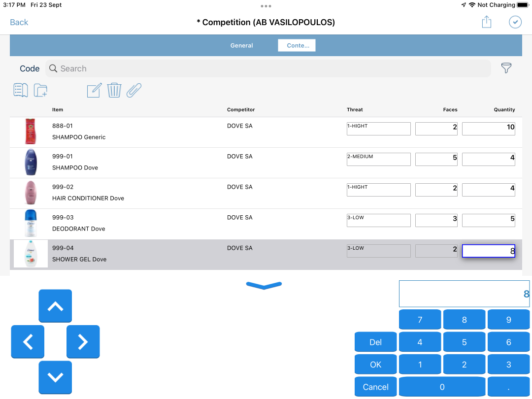532x399 pixels.
Task: Open the filter funnel icon
Action: click(506, 68)
